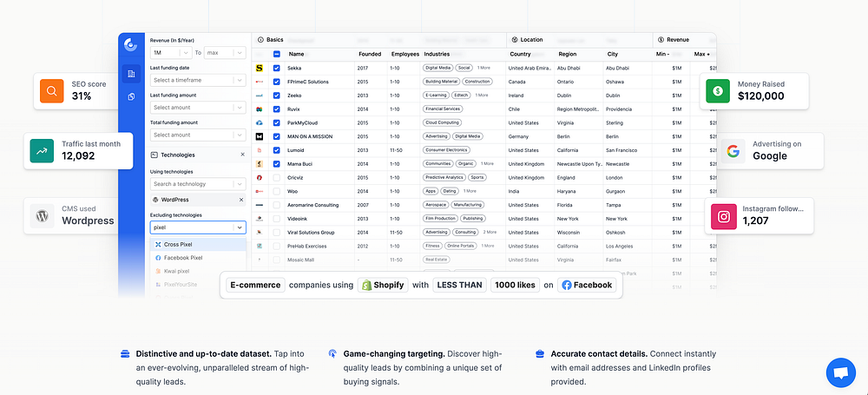The height and width of the screenshot is (395, 868).
Task: Open the blue chat bubble widget
Action: [x=840, y=372]
